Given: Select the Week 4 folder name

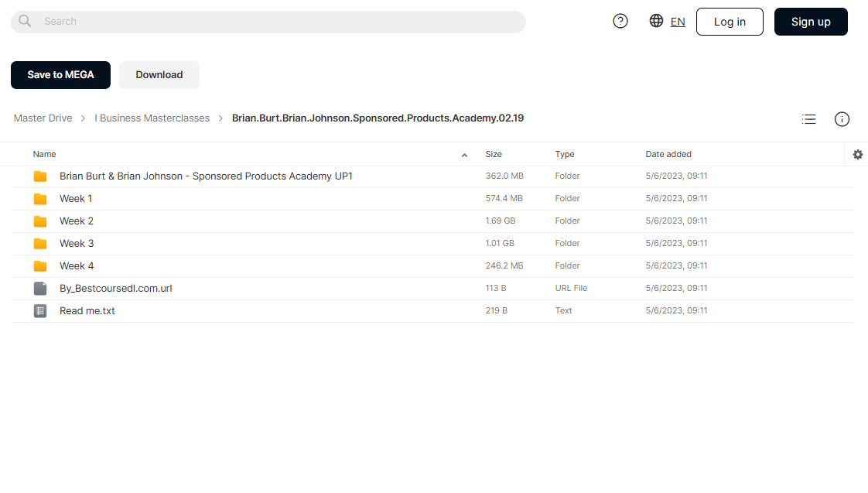Looking at the screenshot, I should (x=77, y=266).
